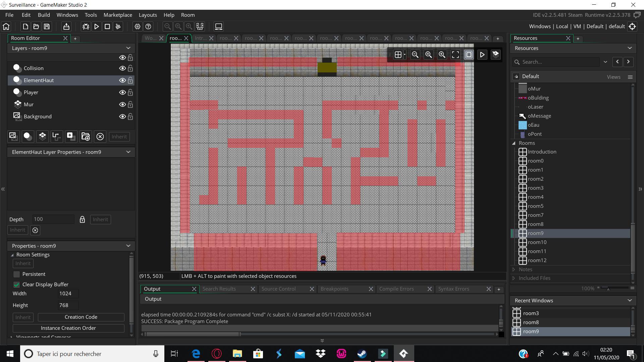Open the Room menu in menu bar
Viewport: 644px width, 362px height.
[187, 15]
